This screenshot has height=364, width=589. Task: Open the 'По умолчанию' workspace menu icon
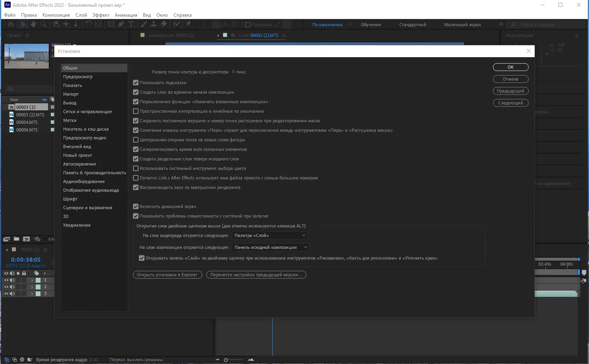[x=350, y=25]
